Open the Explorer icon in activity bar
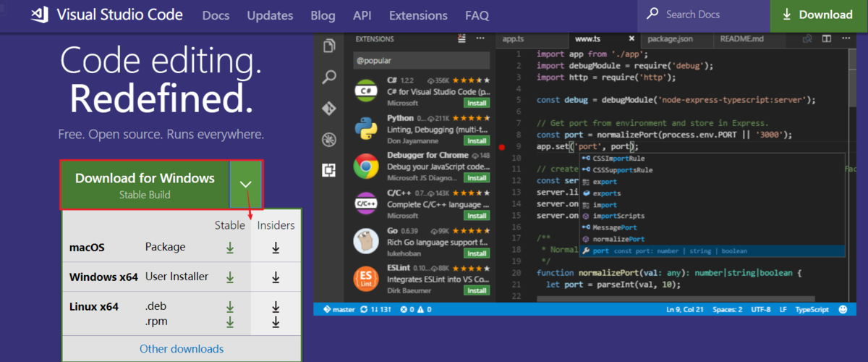The width and height of the screenshot is (868, 362). [x=330, y=46]
